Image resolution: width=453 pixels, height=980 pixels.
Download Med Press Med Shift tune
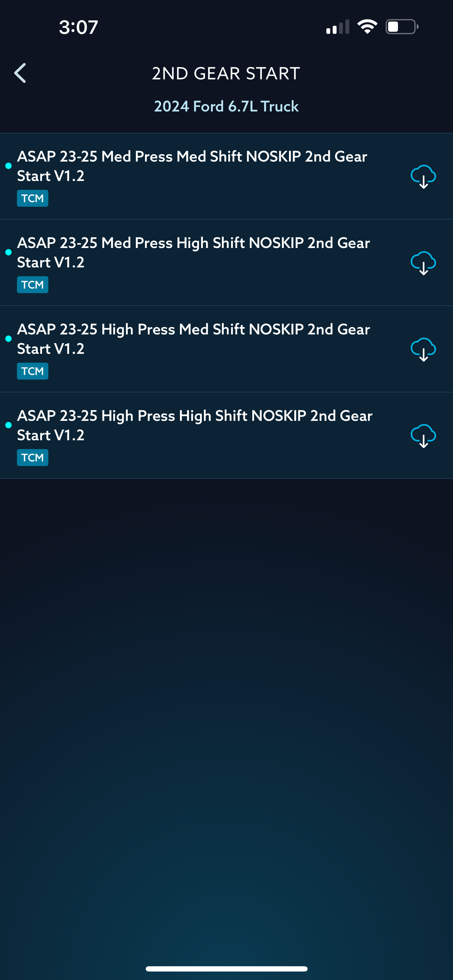[423, 176]
